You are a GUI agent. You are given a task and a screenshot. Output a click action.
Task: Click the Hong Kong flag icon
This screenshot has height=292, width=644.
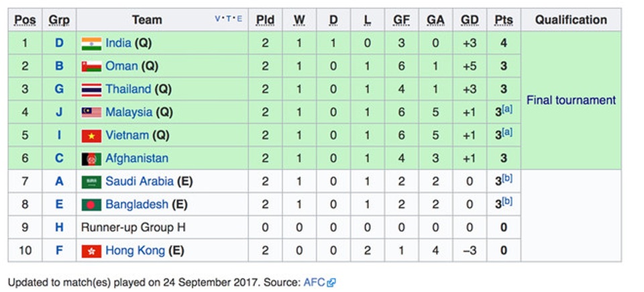(x=91, y=251)
